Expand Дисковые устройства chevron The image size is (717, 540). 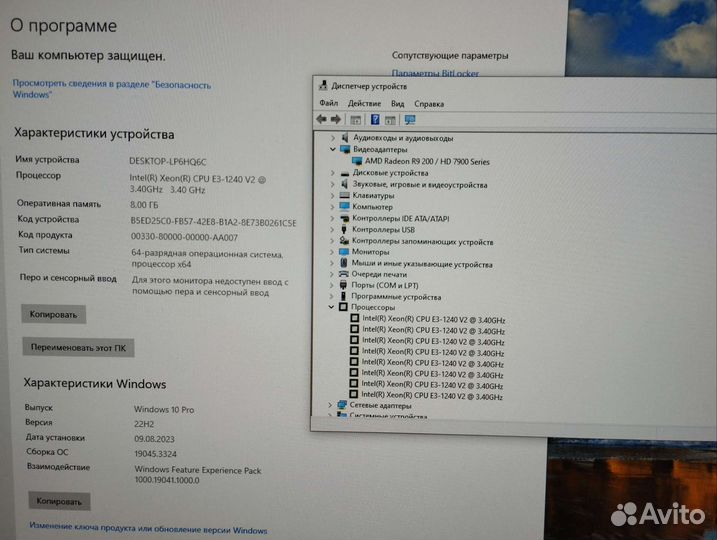(x=332, y=173)
